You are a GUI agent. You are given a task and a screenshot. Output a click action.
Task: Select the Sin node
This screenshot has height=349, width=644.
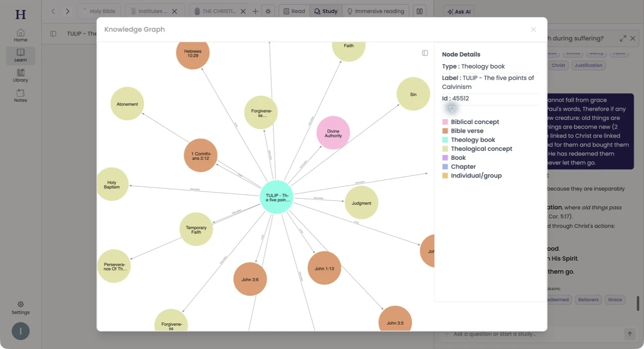coord(413,94)
